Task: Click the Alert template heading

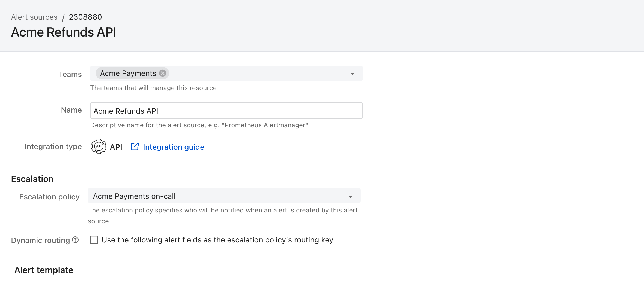Action: coord(44,270)
